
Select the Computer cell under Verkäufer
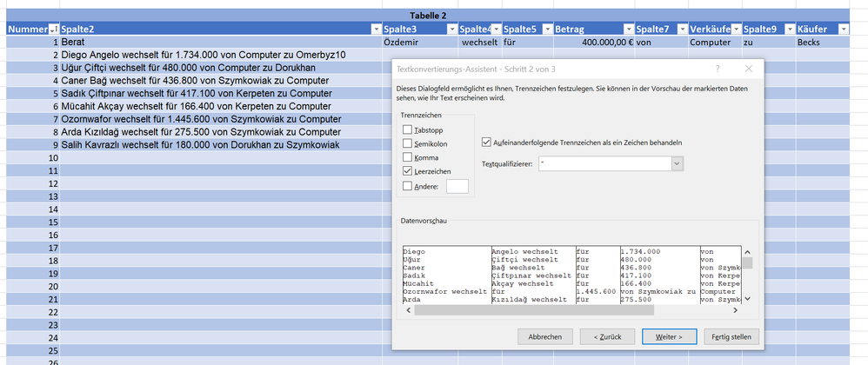715,42
